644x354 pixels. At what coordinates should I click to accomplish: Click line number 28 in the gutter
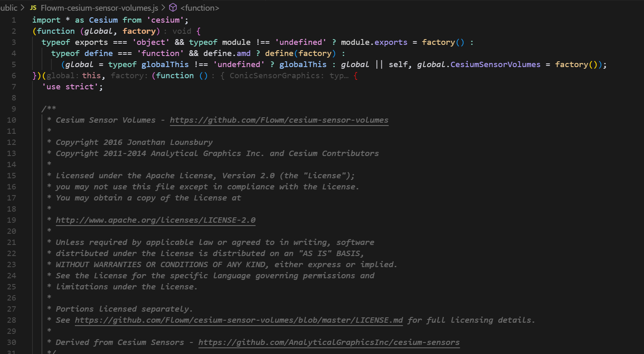pos(12,320)
